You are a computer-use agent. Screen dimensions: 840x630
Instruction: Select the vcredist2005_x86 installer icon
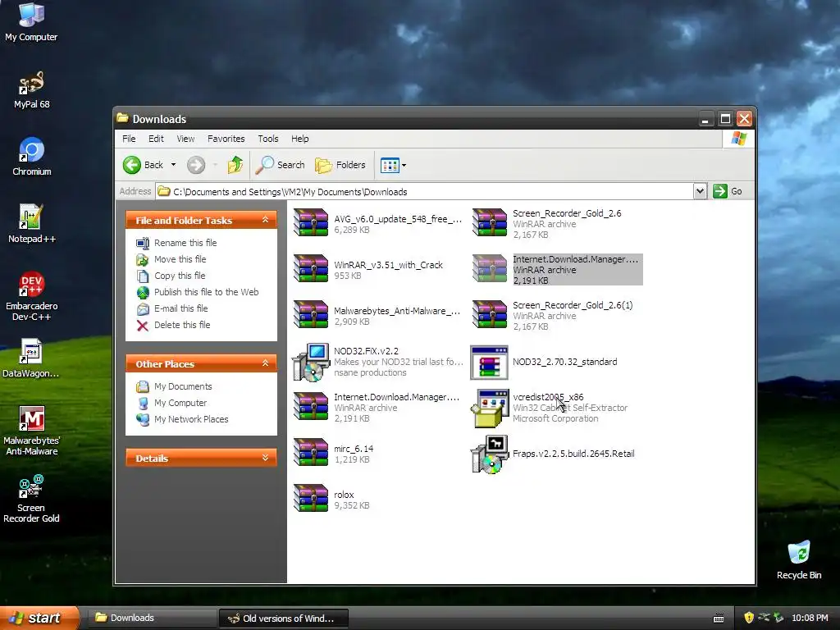point(490,409)
